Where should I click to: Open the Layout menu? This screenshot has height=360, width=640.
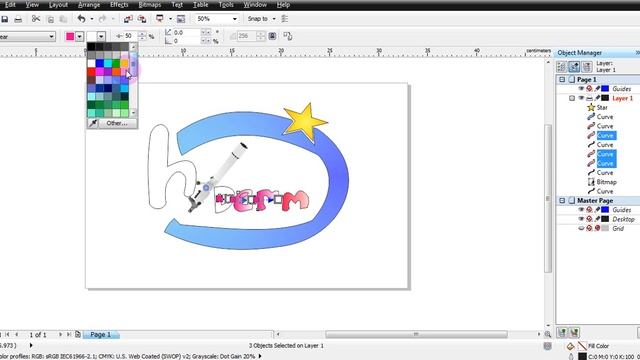click(x=58, y=4)
